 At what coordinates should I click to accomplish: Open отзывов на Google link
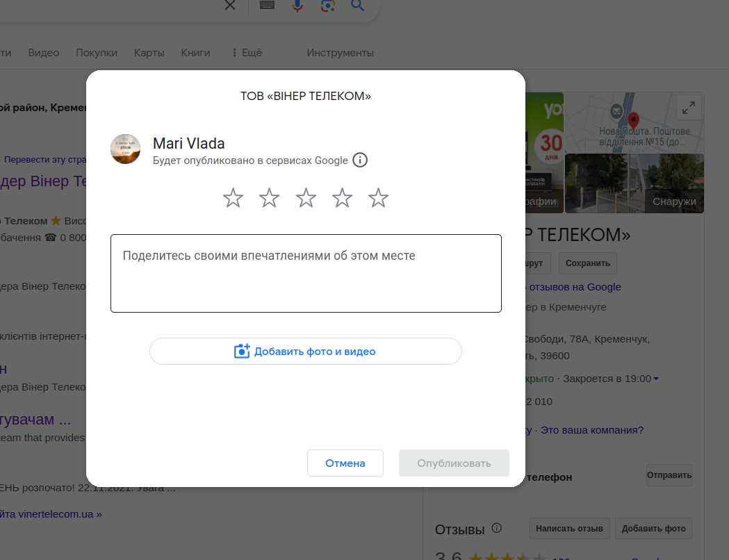[574, 287]
